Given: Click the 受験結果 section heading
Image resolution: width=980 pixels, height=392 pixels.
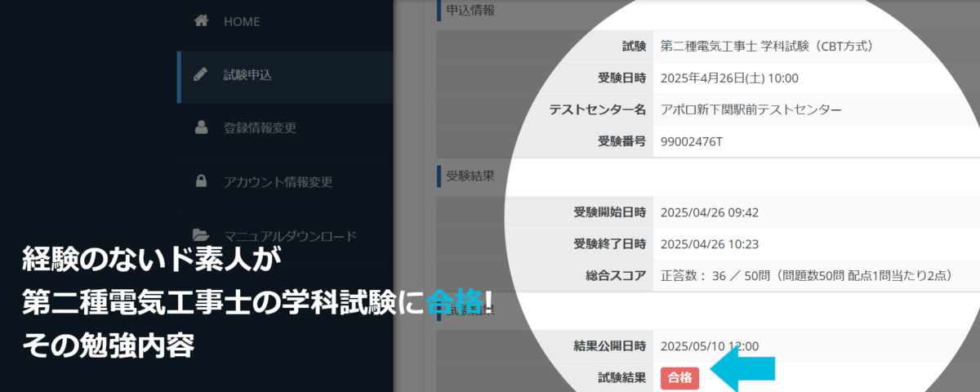Looking at the screenshot, I should point(470,175).
